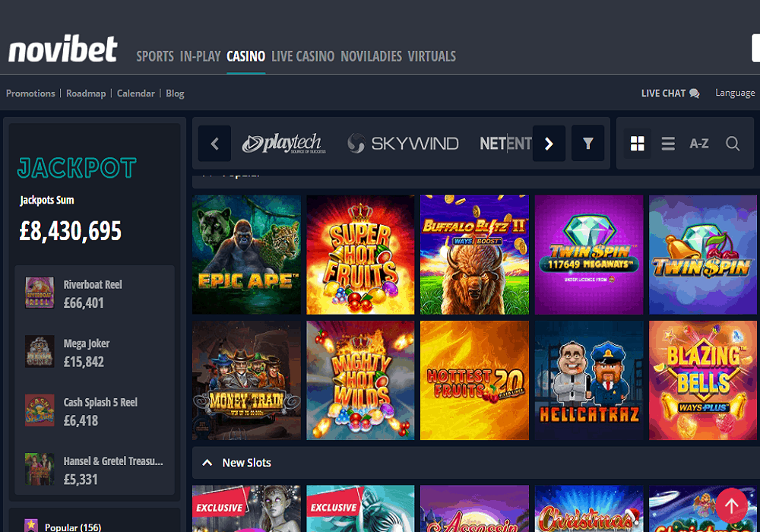Show previous game providers with left arrow

tap(215, 144)
